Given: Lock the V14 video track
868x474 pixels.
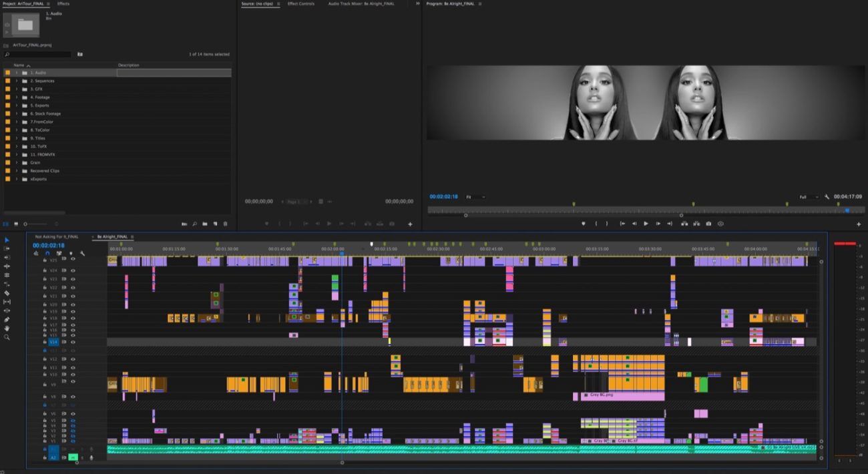Looking at the screenshot, I should (45, 342).
